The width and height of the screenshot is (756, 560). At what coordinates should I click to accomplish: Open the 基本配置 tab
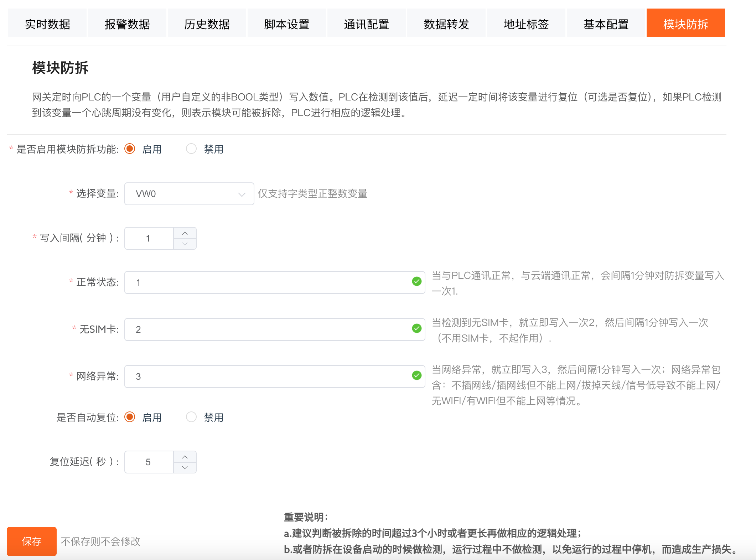pyautogui.click(x=606, y=24)
